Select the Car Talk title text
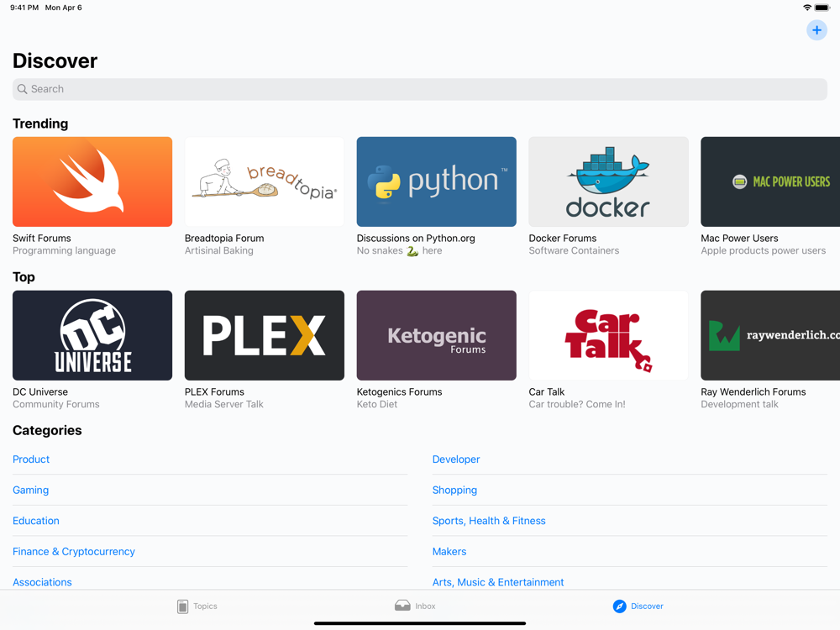840x630 pixels. coord(547,391)
